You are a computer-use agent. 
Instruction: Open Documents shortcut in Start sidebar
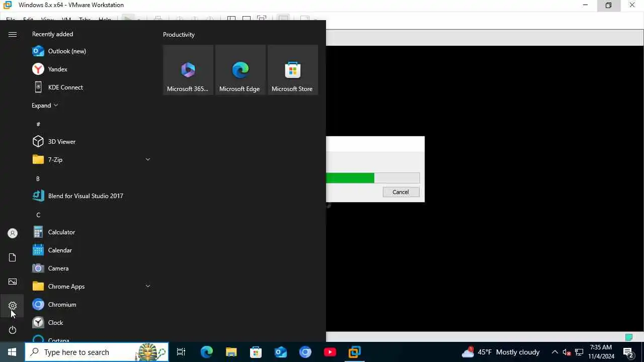[13, 257]
